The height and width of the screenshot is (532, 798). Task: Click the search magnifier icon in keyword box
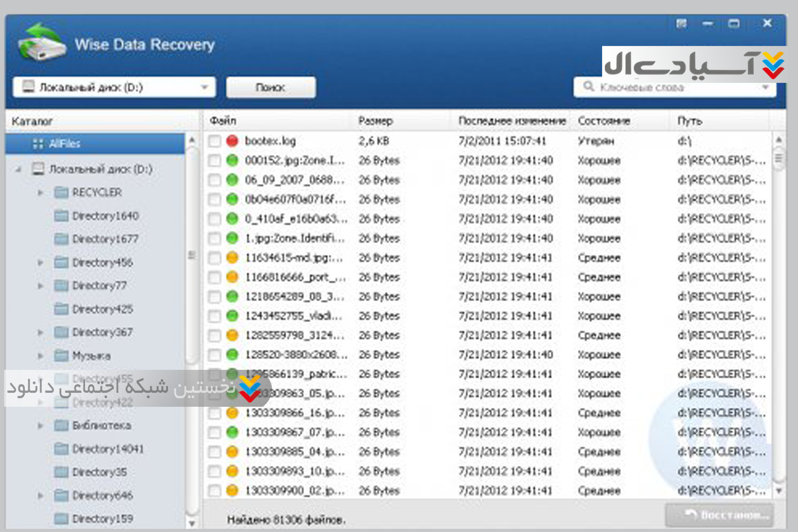(588, 86)
